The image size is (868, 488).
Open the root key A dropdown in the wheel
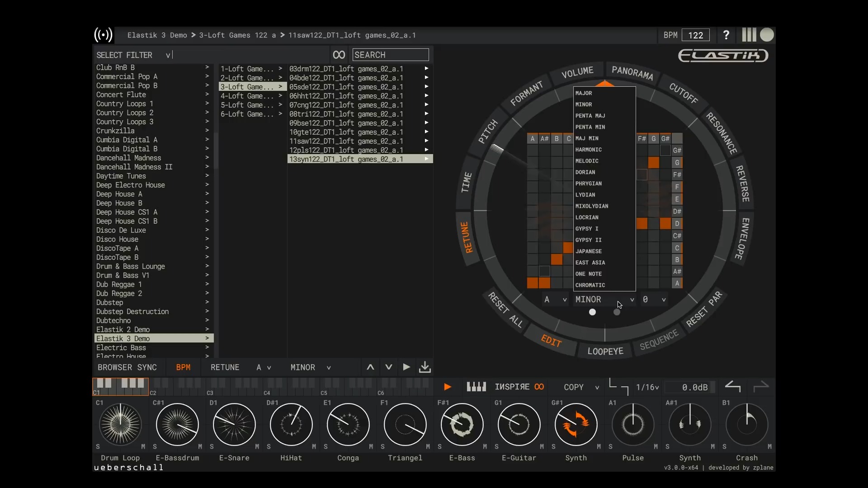pyautogui.click(x=555, y=300)
